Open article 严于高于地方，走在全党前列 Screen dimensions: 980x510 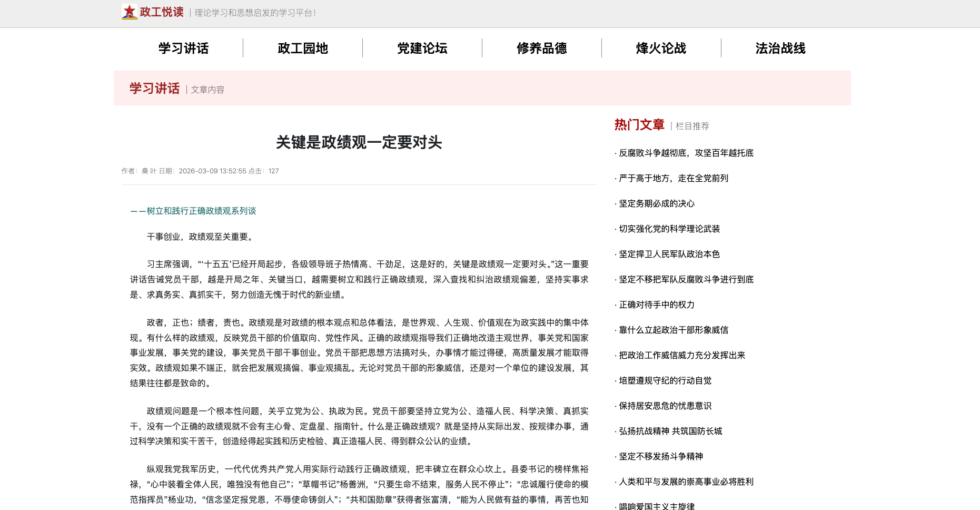[x=674, y=178]
